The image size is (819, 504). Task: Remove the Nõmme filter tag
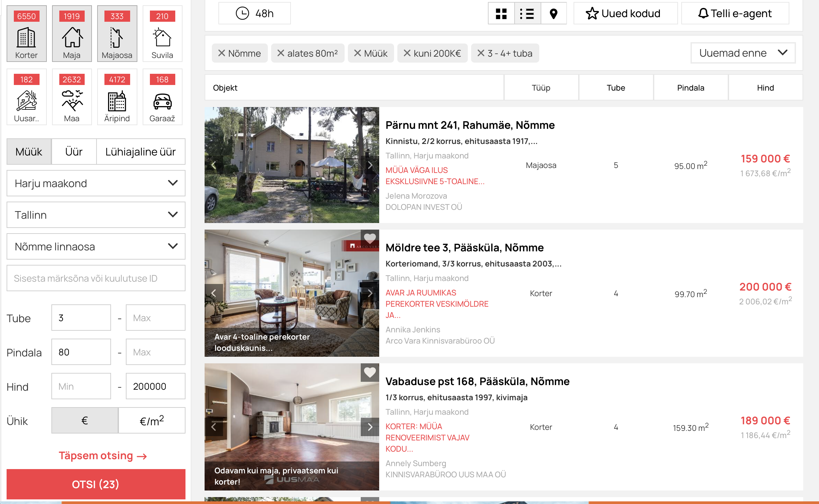(x=222, y=53)
